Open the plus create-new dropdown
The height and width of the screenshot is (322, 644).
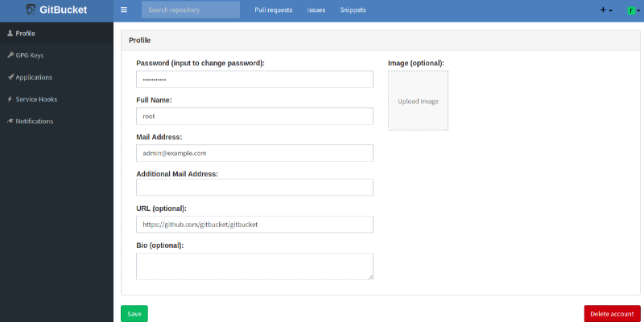[x=605, y=10]
